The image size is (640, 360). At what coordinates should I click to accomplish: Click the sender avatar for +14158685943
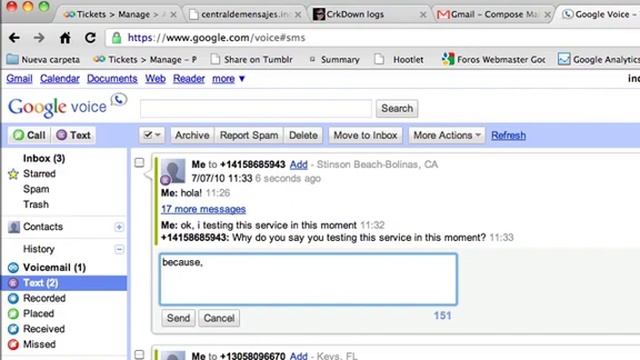pos(173,171)
